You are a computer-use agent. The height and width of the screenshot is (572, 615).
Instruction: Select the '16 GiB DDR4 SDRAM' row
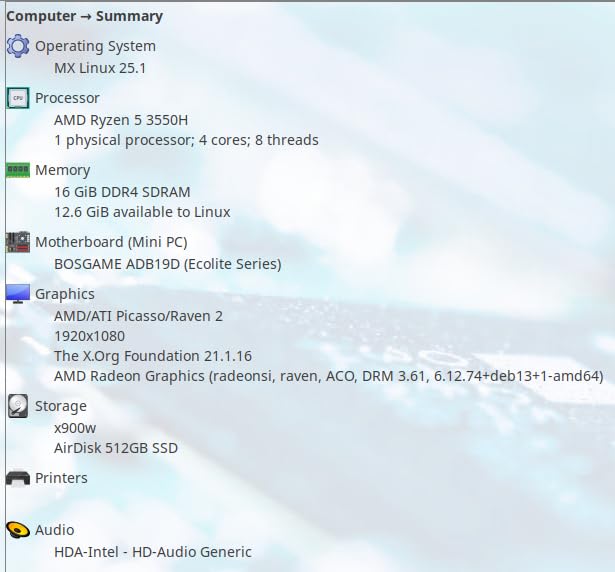[x=122, y=192]
